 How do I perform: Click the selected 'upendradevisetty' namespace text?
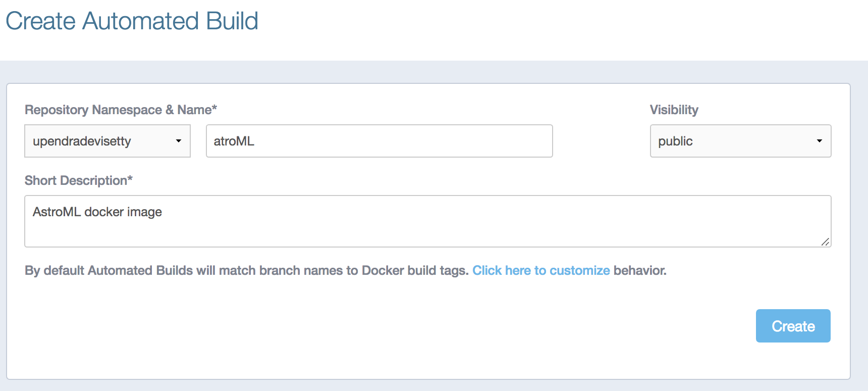(82, 141)
